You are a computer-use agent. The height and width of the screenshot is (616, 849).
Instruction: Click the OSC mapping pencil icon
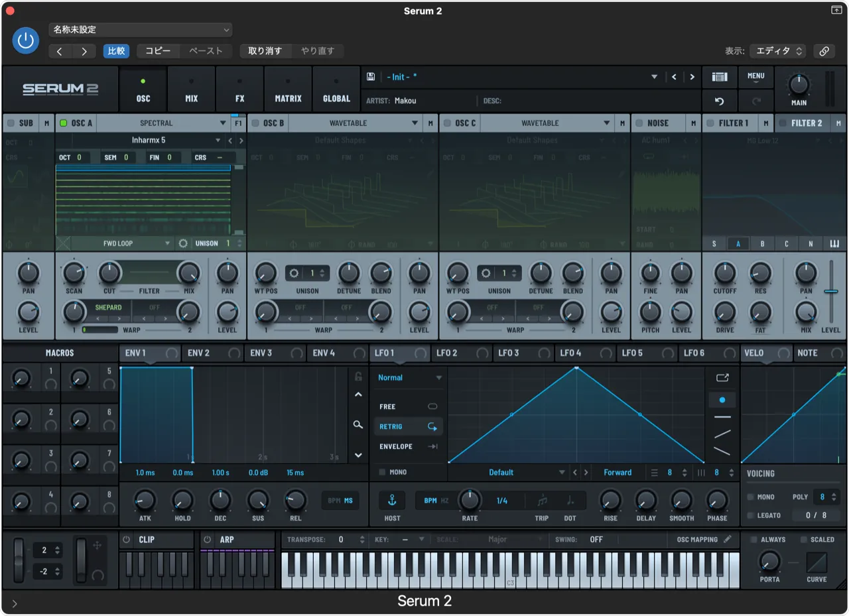728,539
